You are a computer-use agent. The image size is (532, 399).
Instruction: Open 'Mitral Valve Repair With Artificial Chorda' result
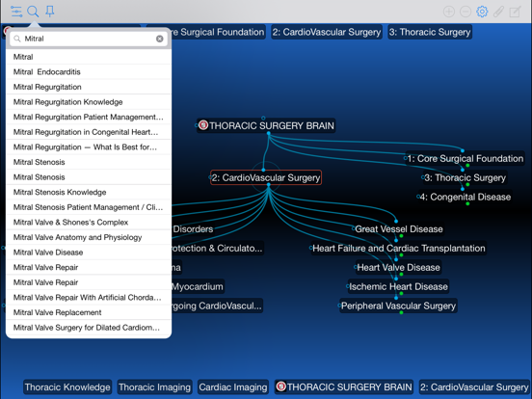click(89, 298)
